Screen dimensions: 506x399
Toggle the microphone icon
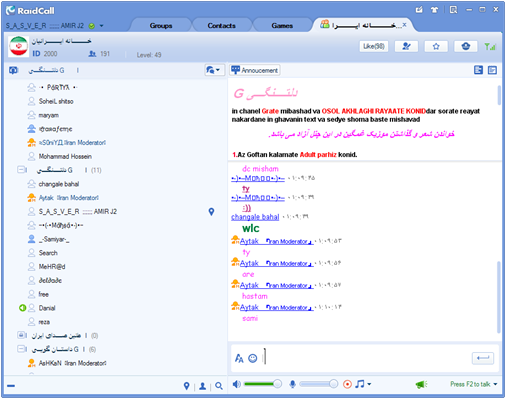click(x=292, y=384)
